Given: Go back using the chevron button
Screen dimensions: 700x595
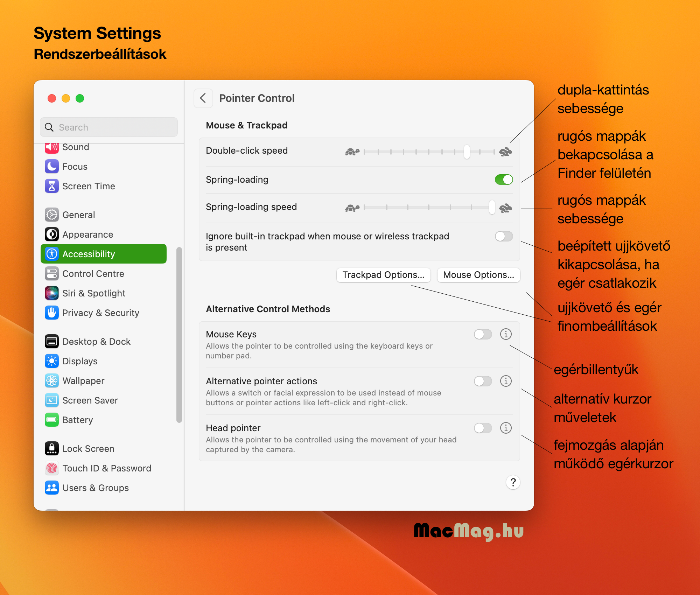Looking at the screenshot, I should coord(203,98).
